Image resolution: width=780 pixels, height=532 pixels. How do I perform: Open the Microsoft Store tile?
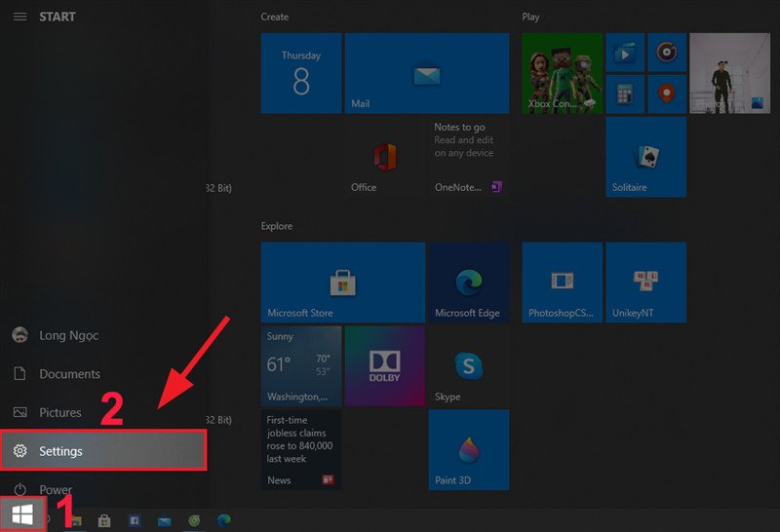(x=342, y=283)
